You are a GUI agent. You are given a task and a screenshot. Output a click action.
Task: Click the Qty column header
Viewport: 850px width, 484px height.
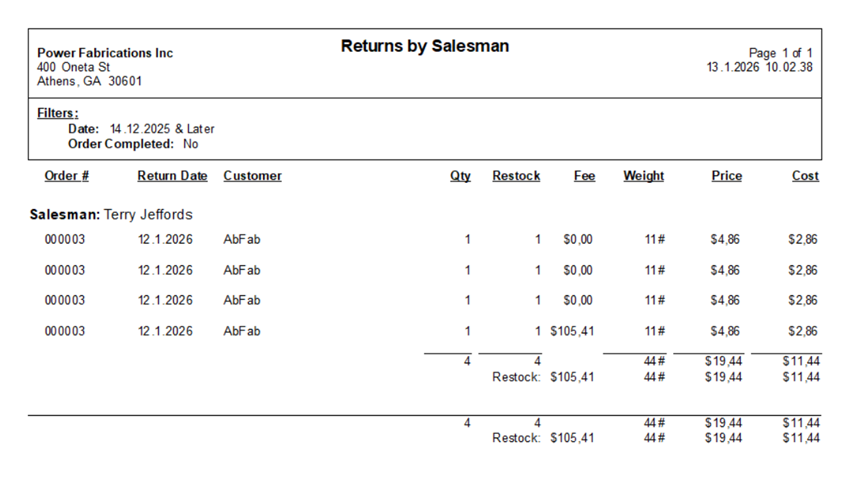coord(460,176)
